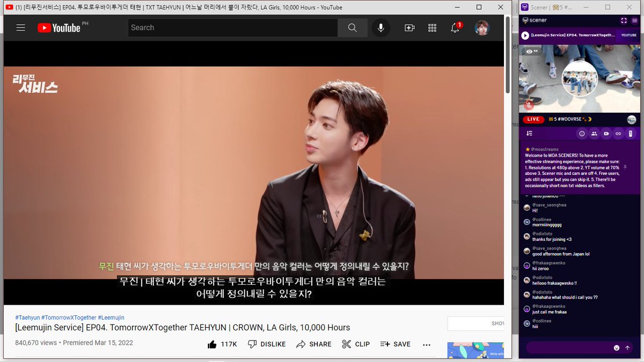Click "just call me frakaa" message
The image size is (644, 362).
click(550, 312)
